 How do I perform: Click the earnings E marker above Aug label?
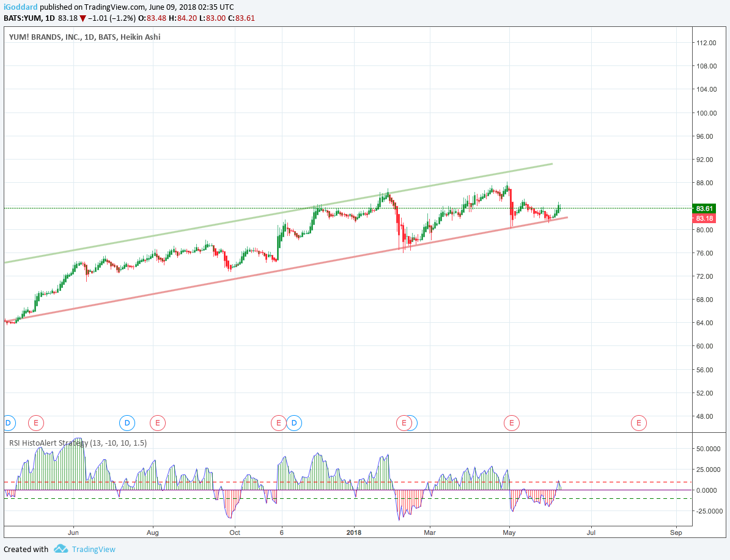(158, 423)
